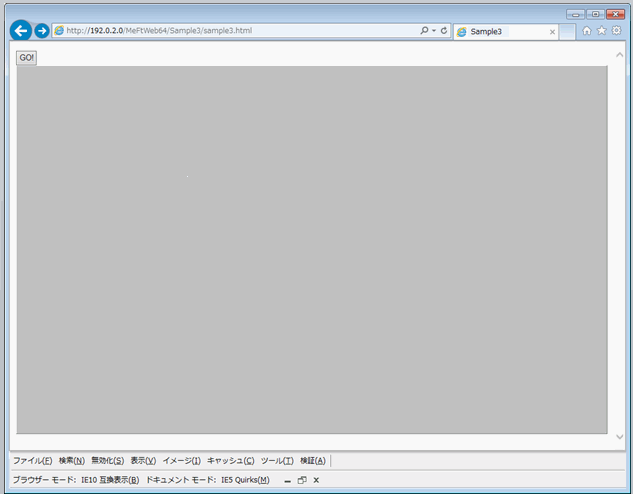Click the GO! button
Viewport: 633px width, 494px height.
(x=27, y=58)
